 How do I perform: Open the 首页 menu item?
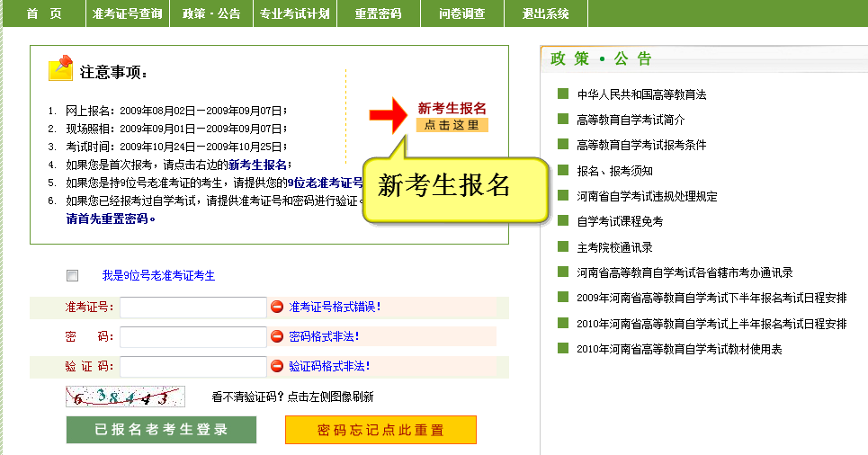[44, 13]
